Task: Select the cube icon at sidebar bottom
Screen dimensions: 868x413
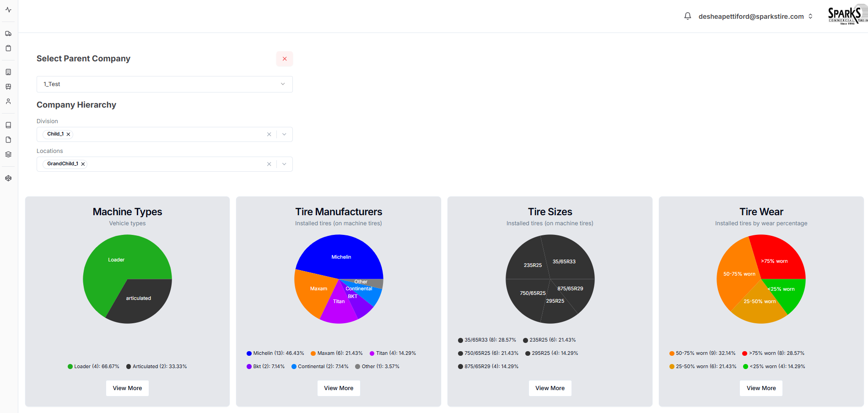Action: (x=8, y=178)
